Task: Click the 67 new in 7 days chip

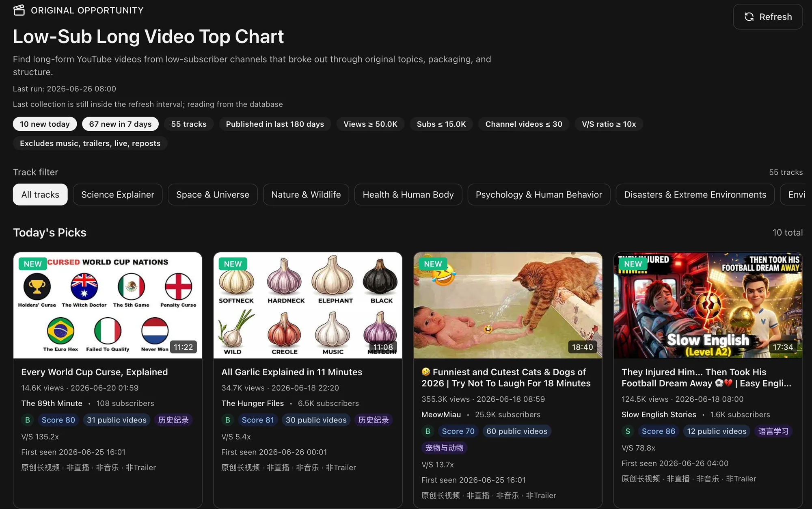Action: tap(120, 124)
